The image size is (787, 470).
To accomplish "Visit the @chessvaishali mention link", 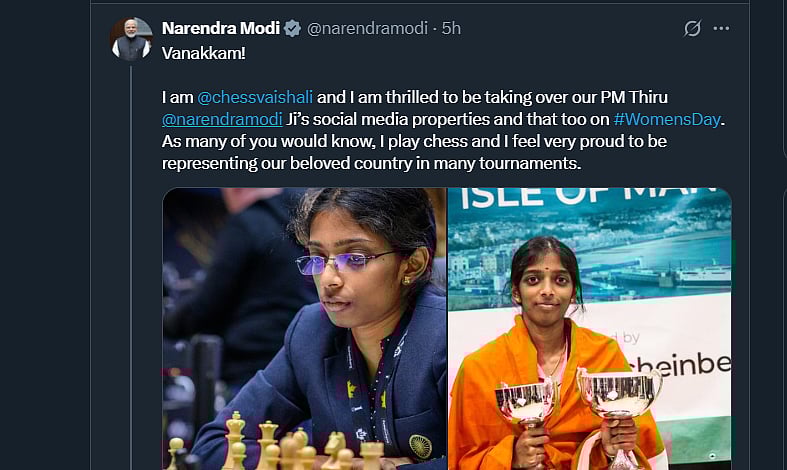I will click(255, 98).
